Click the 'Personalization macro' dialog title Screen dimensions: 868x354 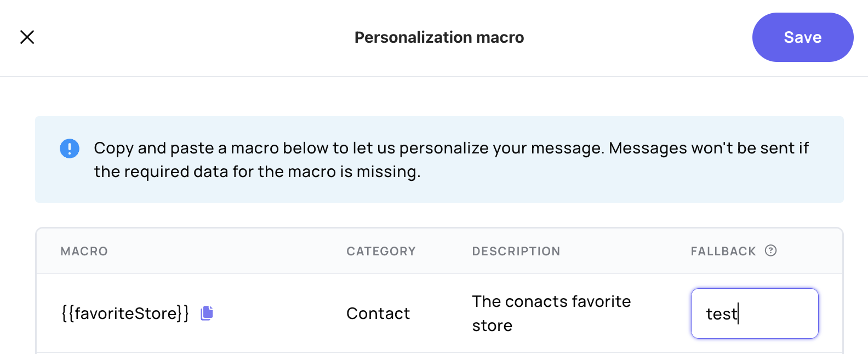click(x=439, y=37)
